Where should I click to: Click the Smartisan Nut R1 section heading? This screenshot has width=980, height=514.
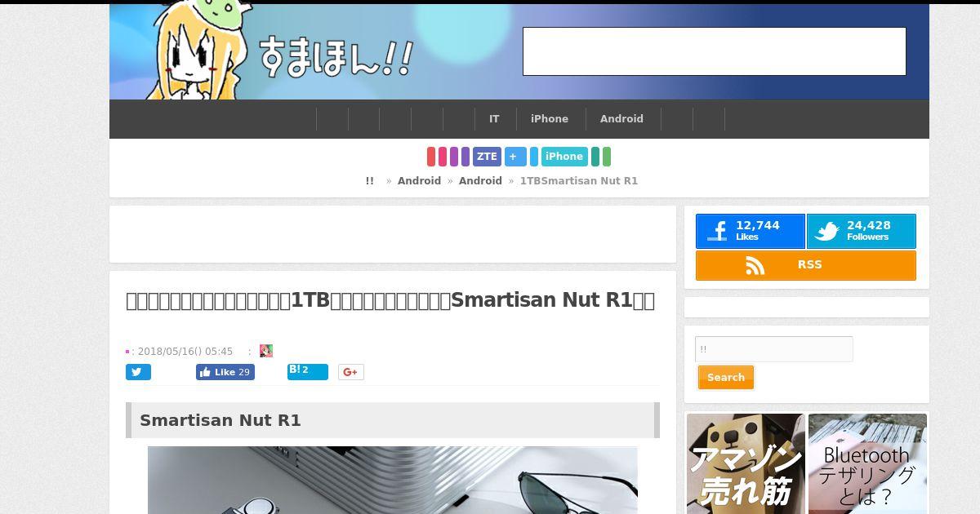point(393,420)
